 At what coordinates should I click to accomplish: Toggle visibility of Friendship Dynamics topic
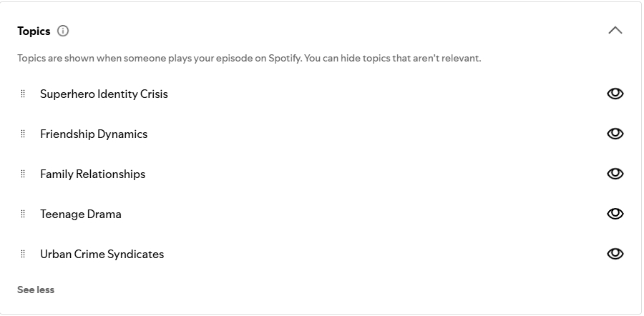pyautogui.click(x=615, y=134)
